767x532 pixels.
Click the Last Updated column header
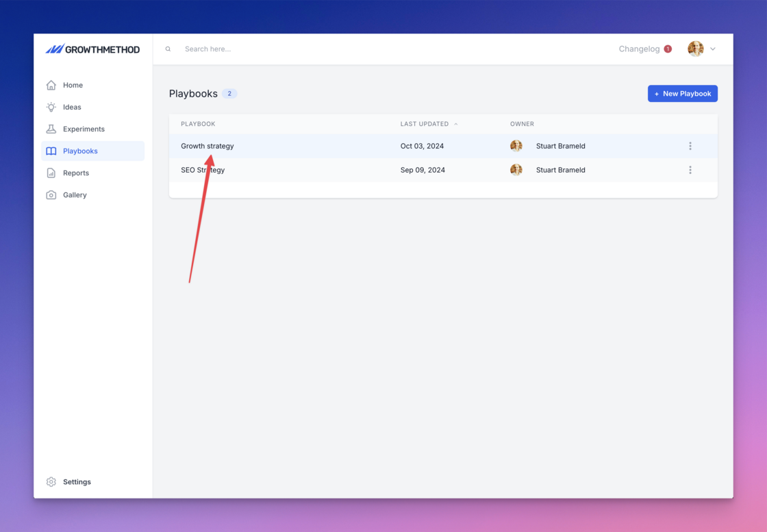[x=425, y=124]
